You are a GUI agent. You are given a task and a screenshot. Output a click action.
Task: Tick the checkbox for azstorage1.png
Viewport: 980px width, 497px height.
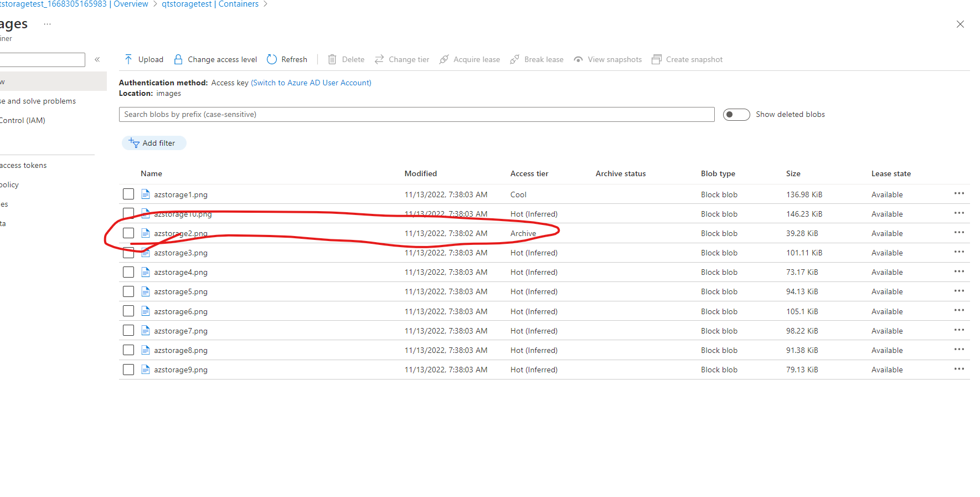click(128, 194)
